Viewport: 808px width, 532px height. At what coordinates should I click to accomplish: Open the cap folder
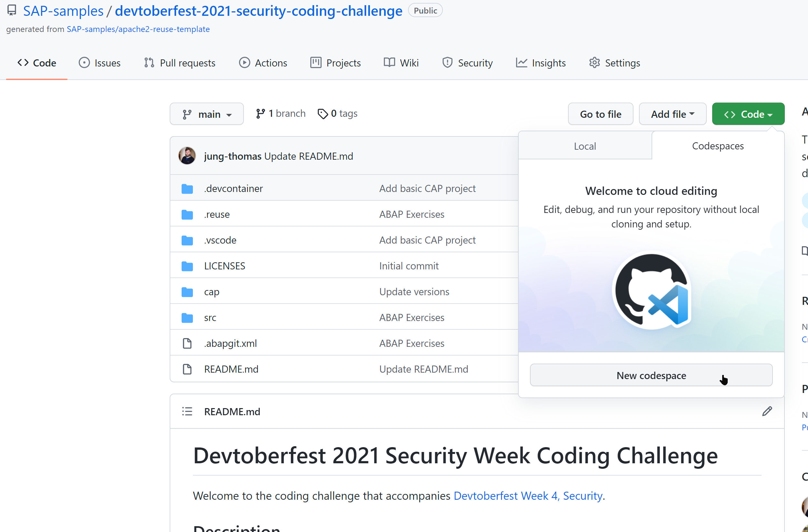[212, 292]
